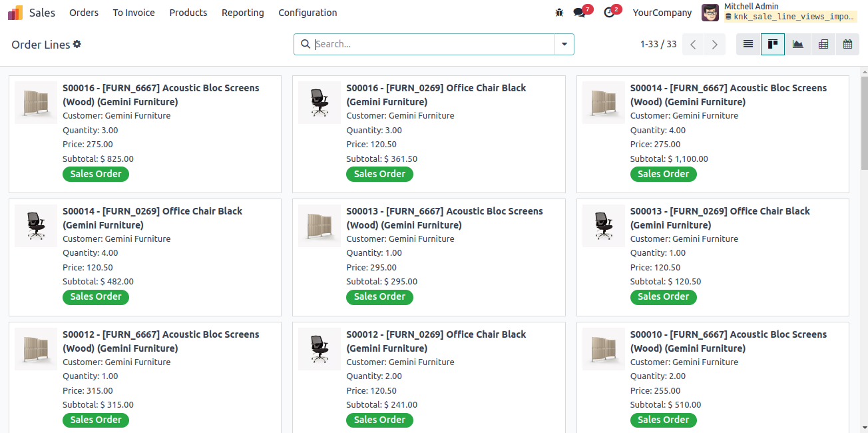This screenshot has height=433, width=868.
Task: Click 'Price: 255.00' on S00010 card
Action: point(656,391)
